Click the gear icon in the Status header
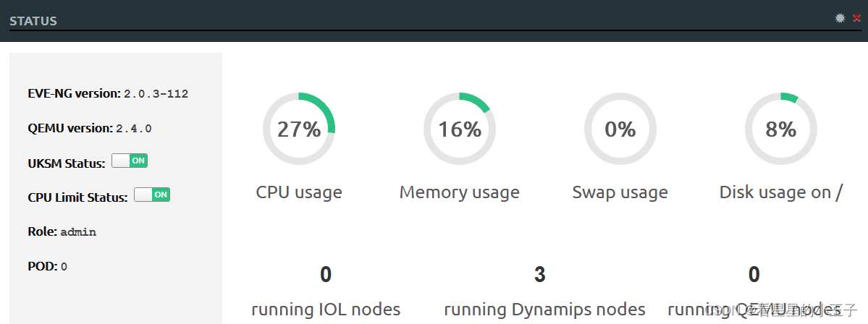Screen dimensions: 868x324 tap(840, 18)
